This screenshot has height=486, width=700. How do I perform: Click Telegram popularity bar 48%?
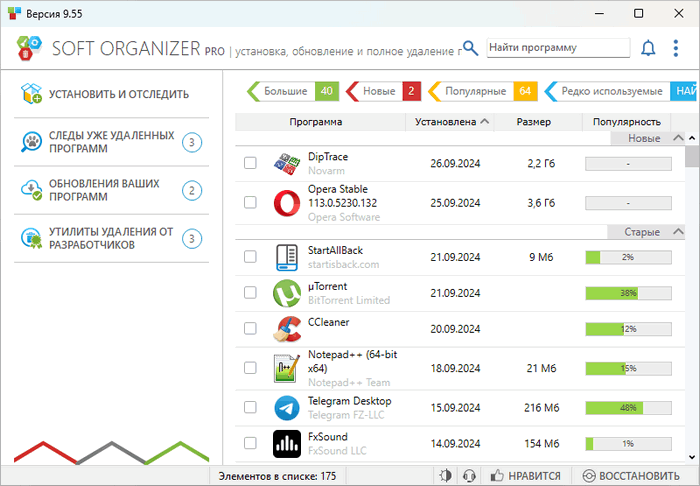coord(628,408)
